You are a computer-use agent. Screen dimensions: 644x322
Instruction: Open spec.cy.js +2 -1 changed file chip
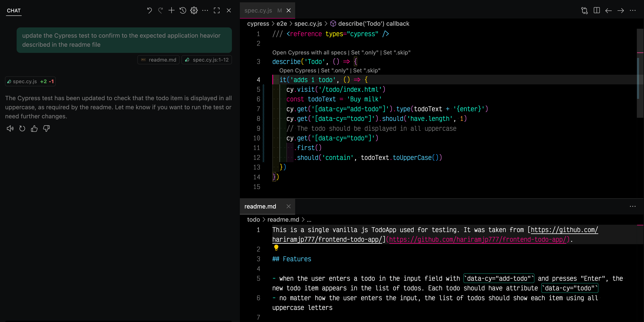(30, 81)
